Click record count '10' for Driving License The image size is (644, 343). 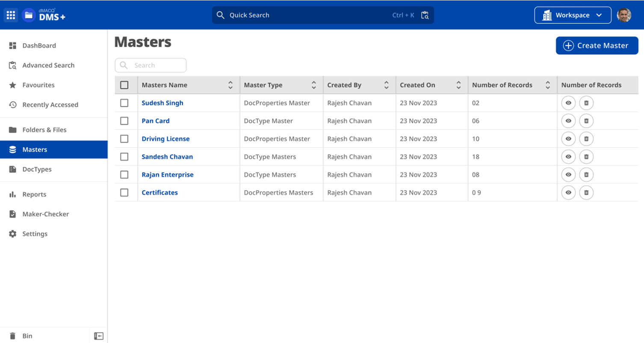point(476,139)
